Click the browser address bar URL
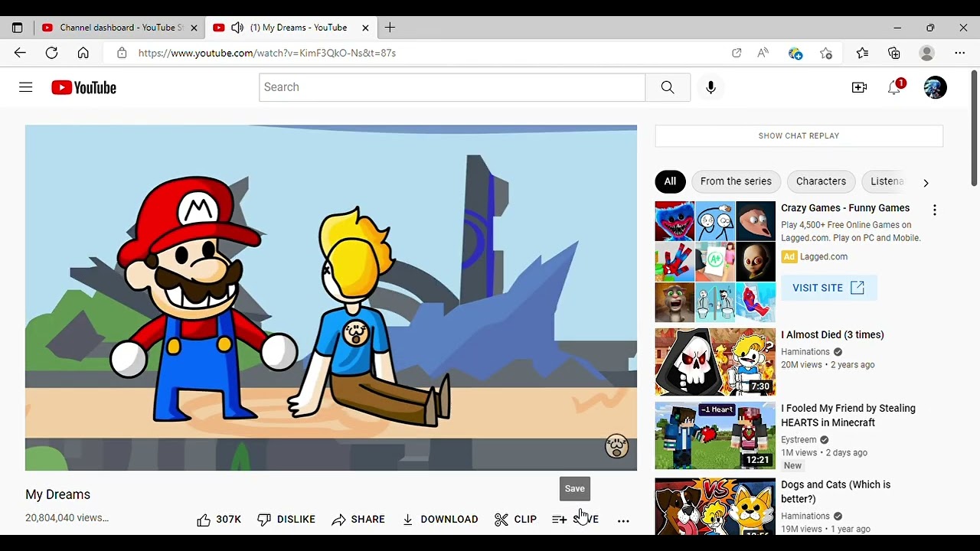 pyautogui.click(x=267, y=54)
